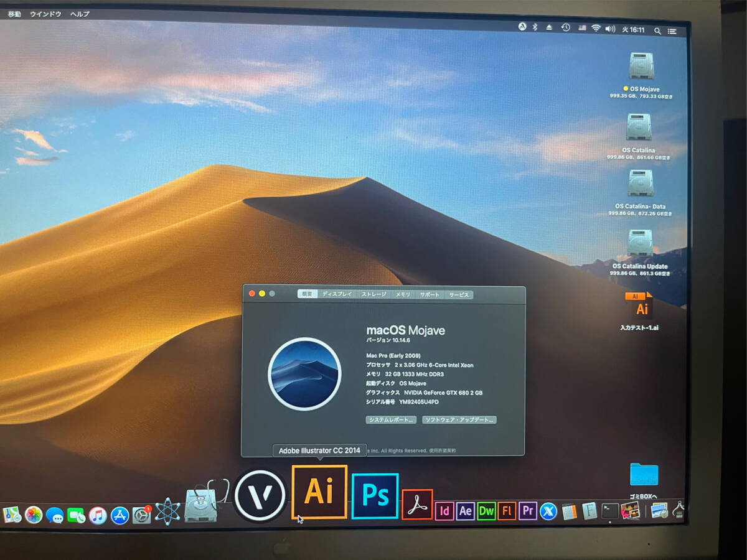Click the serial number YM92405U4PD
Image resolution: width=747 pixels, height=560 pixels.
point(419,402)
